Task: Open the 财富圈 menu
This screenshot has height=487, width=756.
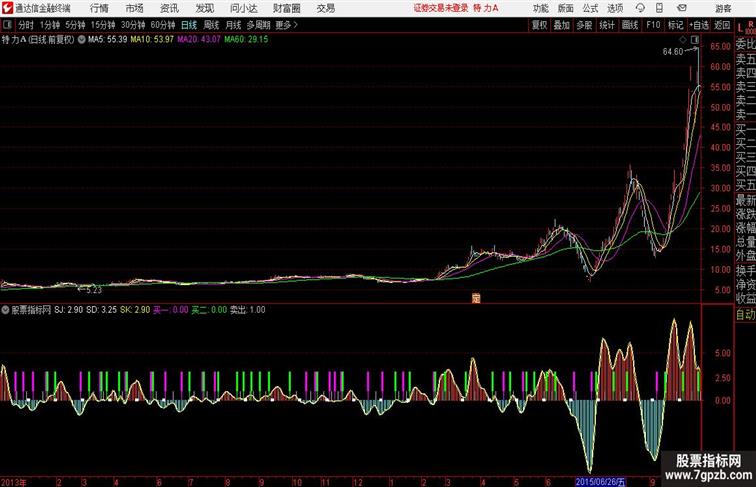Action: point(286,8)
